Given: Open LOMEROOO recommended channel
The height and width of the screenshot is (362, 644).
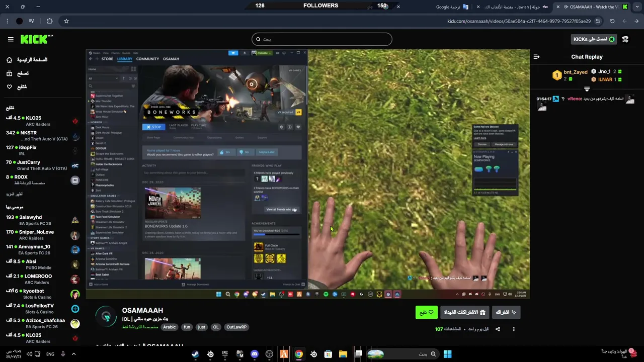Looking at the screenshot, I should click(43, 279).
